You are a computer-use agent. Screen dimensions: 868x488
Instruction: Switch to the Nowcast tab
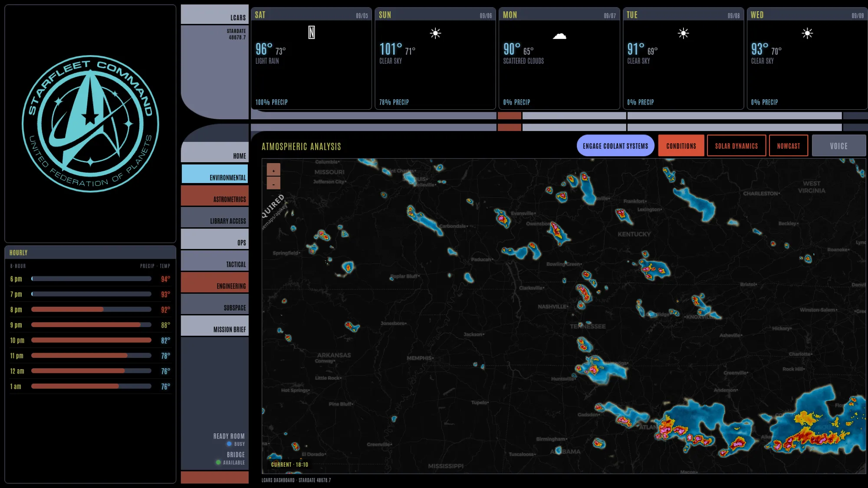click(x=789, y=146)
